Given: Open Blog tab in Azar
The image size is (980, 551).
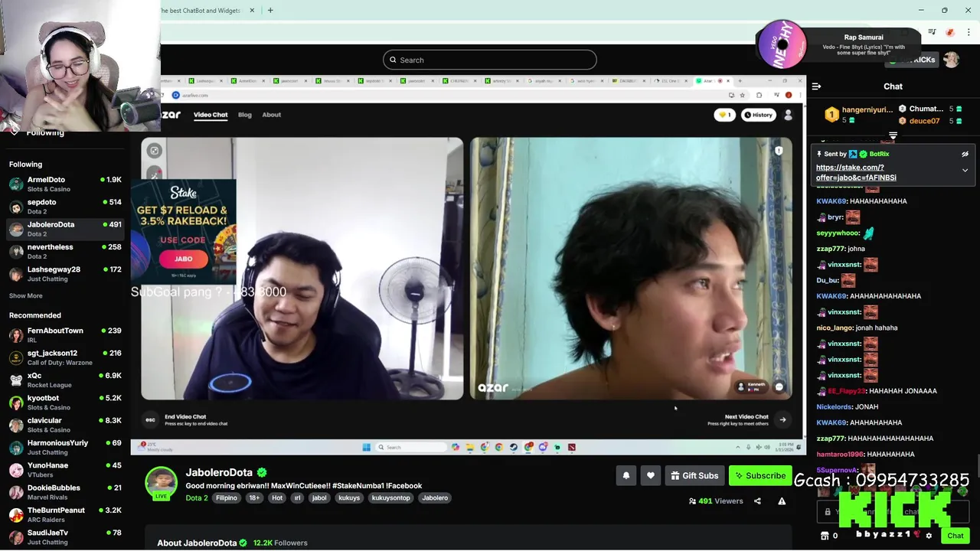Looking at the screenshot, I should point(245,115).
